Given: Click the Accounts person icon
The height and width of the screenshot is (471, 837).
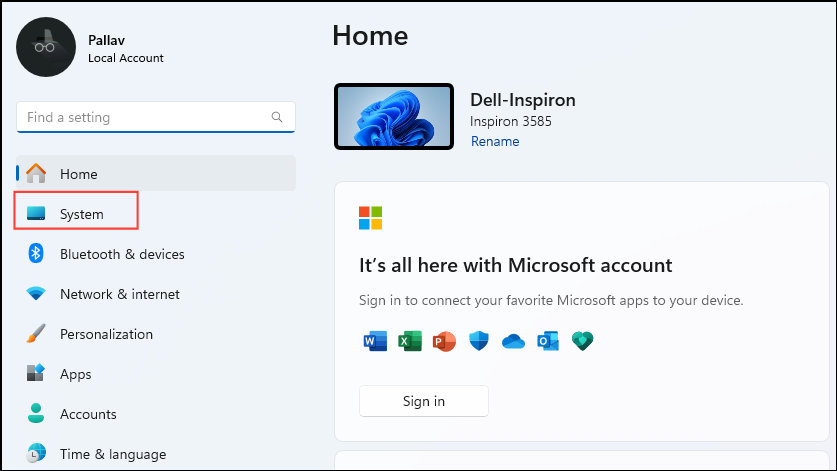Looking at the screenshot, I should 36,413.
